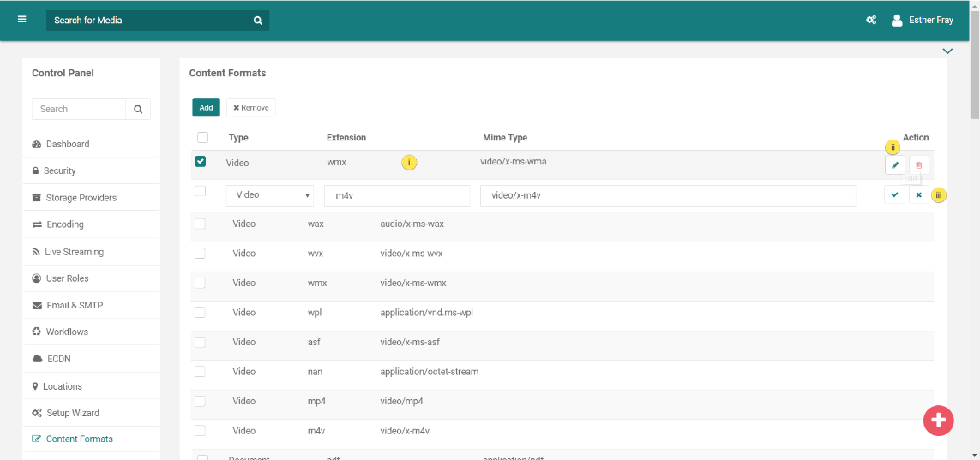Check the box for the mp4 row
This screenshot has height=460, width=980.
(x=200, y=401)
